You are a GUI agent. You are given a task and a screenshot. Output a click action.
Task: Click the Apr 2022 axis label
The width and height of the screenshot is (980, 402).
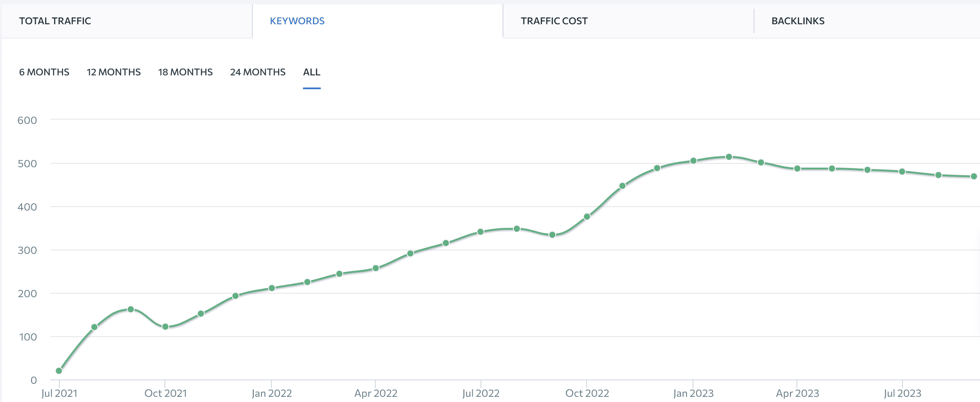click(376, 393)
